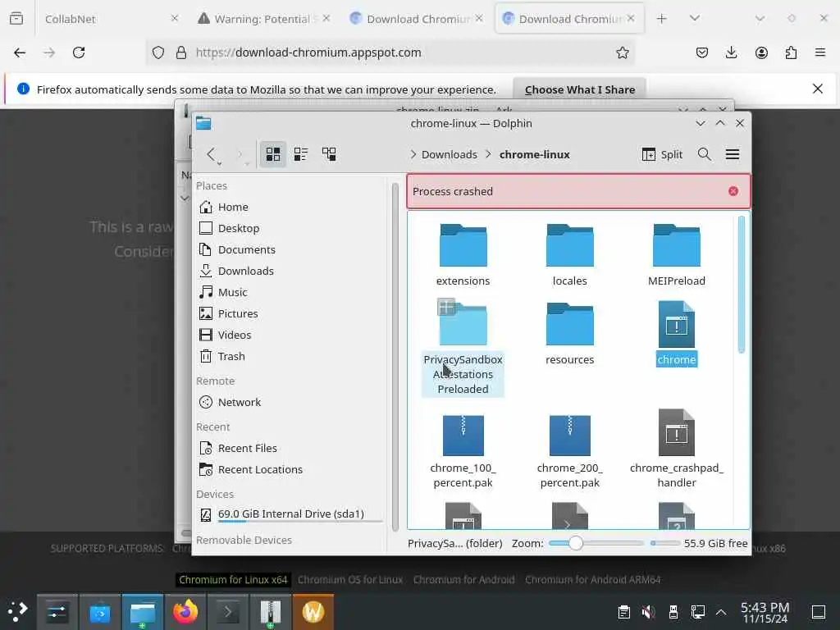This screenshot has width=840, height=630.
Task: Reload the current page
Action: tap(79, 52)
